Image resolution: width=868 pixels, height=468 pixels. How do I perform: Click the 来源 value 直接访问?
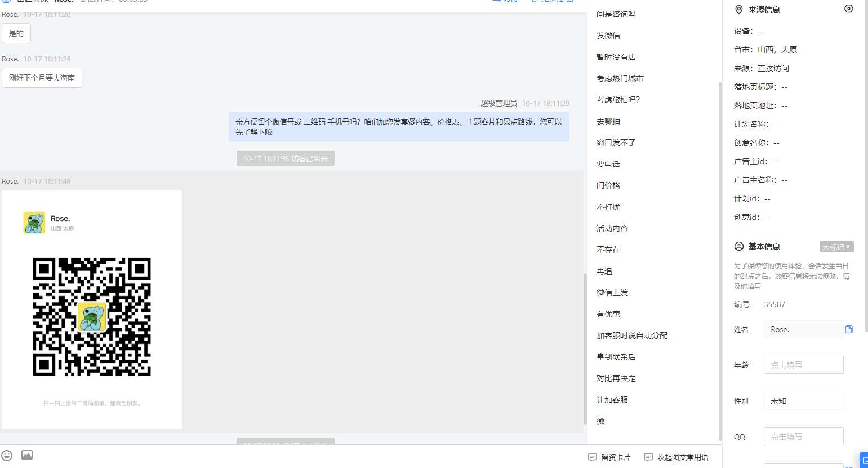point(773,68)
